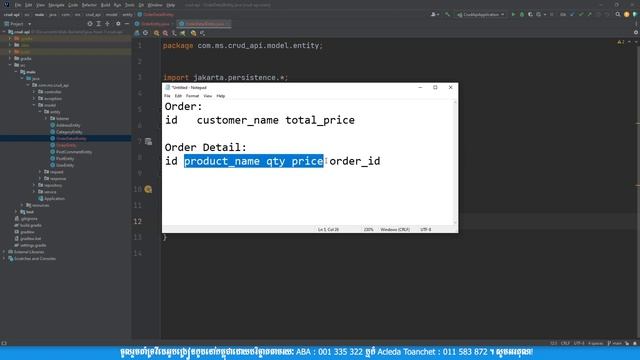Select AddressEntity in project tree
The width and height of the screenshot is (640, 360).
click(65, 125)
